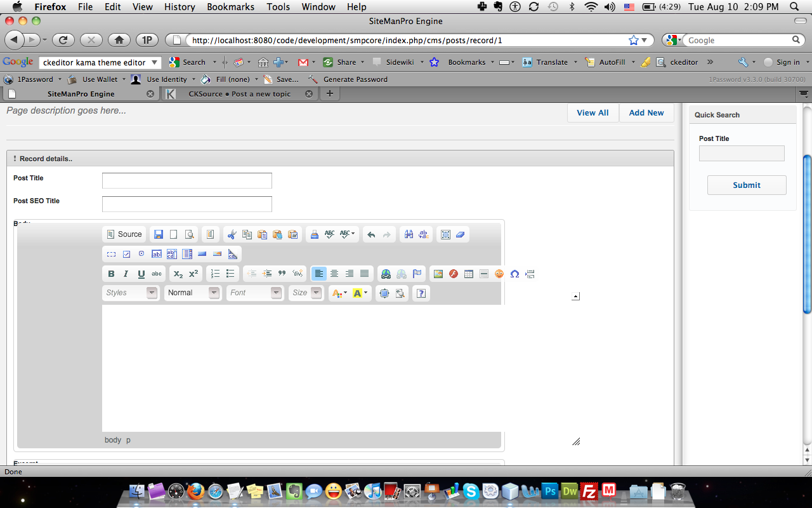Click the Find binoculars icon

pos(409,234)
